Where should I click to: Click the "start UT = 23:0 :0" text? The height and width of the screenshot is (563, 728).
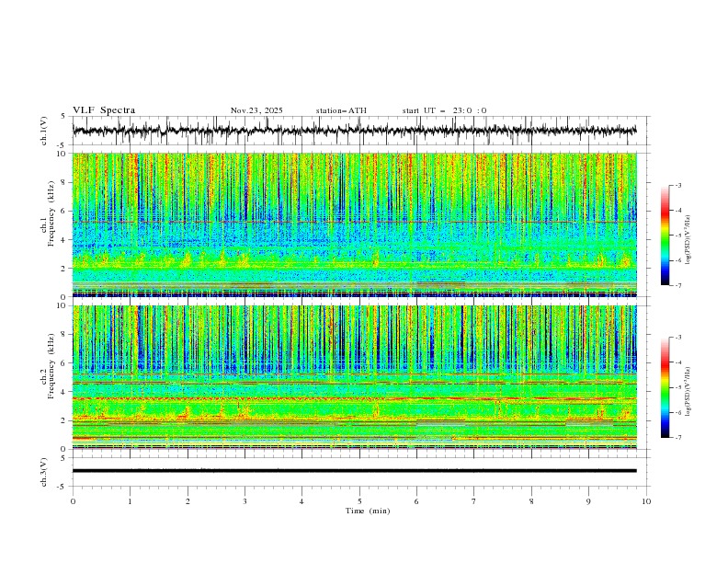[445, 110]
